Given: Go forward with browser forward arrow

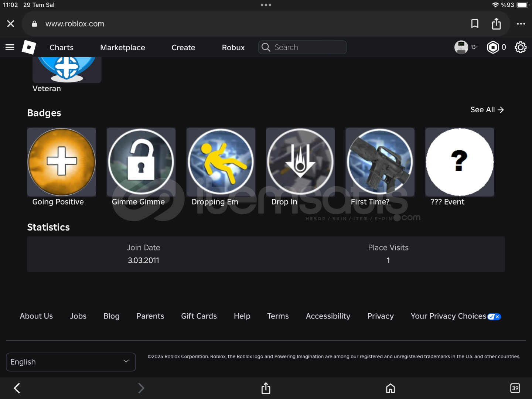Looking at the screenshot, I should tap(141, 388).
